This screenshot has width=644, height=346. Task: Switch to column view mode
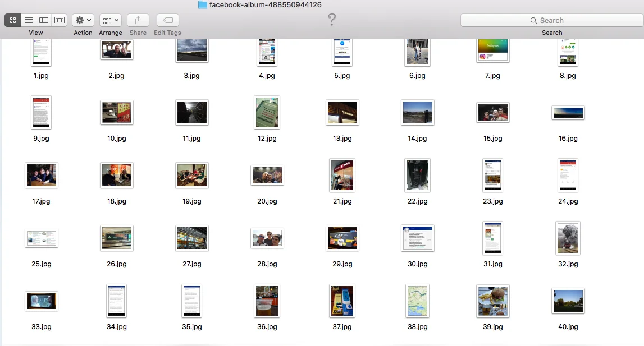[44, 20]
